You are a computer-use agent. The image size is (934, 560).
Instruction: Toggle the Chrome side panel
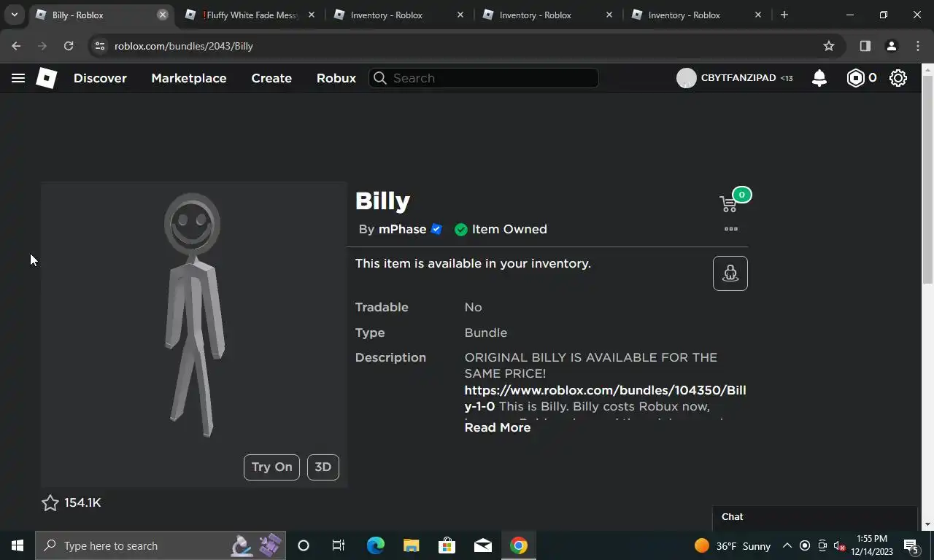pos(865,46)
